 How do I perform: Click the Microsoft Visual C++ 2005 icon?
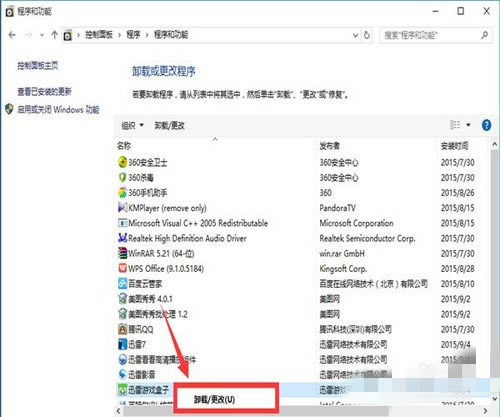point(123,223)
